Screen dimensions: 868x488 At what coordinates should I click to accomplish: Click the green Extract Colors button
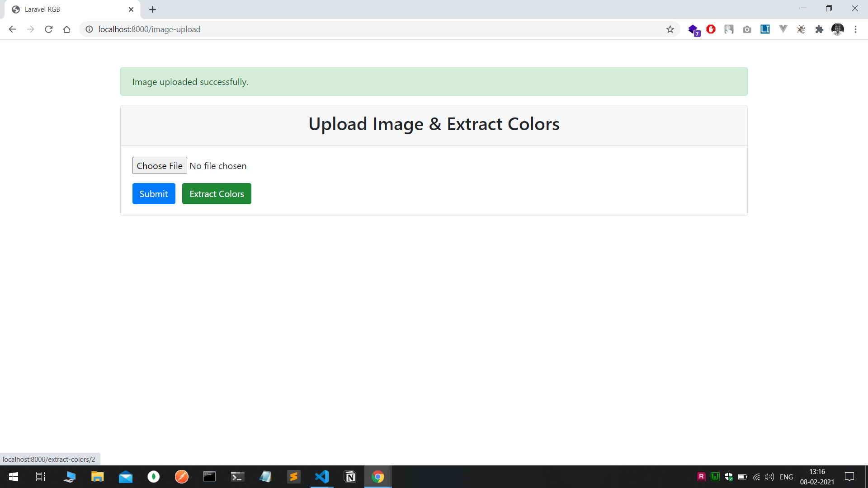217,194
